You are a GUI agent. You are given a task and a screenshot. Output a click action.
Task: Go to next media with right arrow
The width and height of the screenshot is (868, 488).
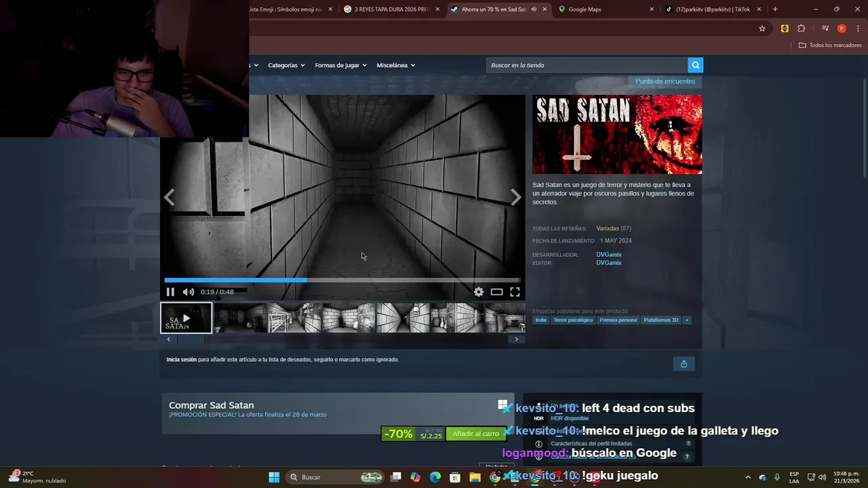pos(516,197)
